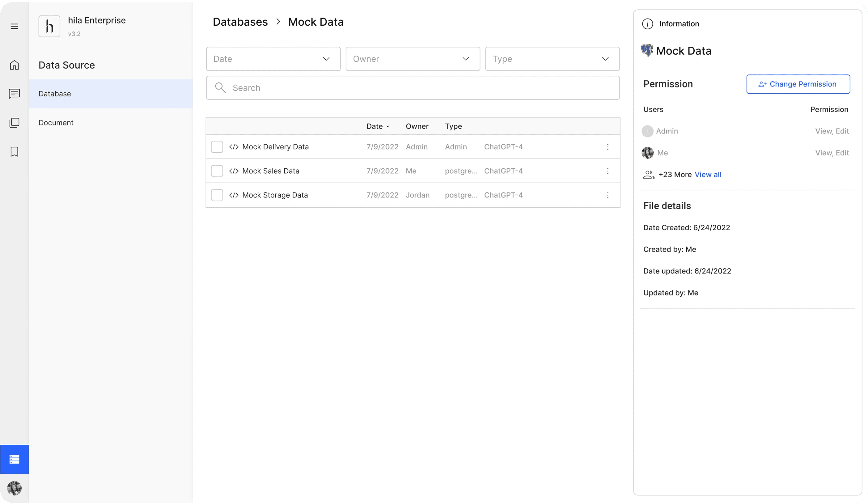The image size is (868, 504).
Task: Open the hamburger menu icon
Action: 14,27
